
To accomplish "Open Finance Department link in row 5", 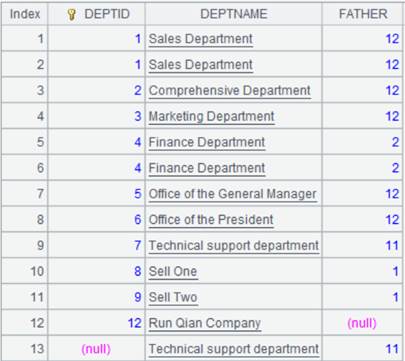I will coord(207,142).
